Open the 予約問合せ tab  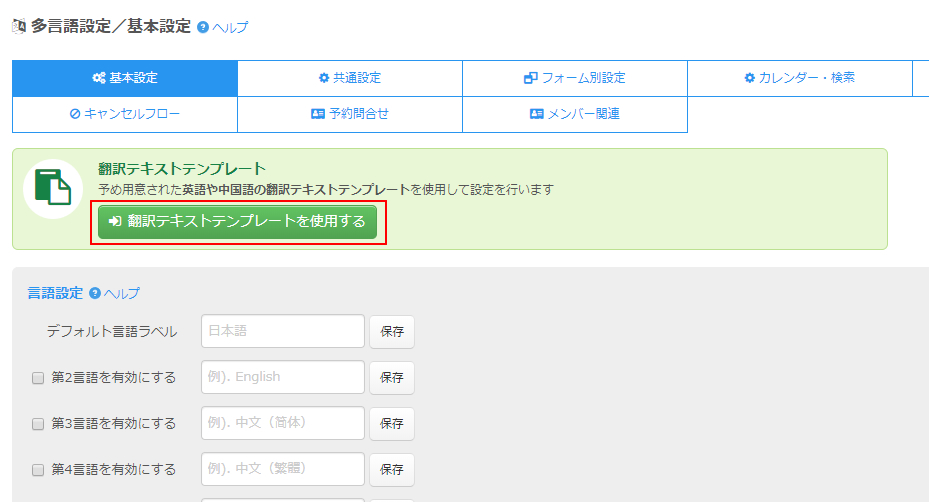350,114
